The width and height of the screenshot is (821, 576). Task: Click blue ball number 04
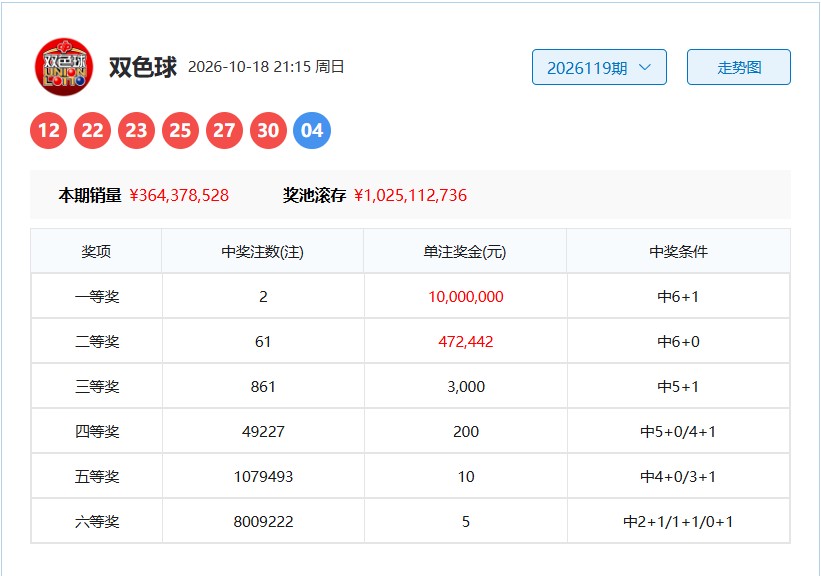point(312,130)
